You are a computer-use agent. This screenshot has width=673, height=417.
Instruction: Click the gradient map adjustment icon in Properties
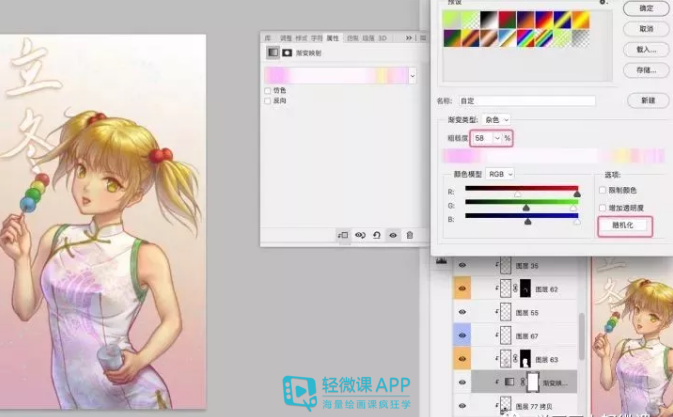pyautogui.click(x=273, y=52)
